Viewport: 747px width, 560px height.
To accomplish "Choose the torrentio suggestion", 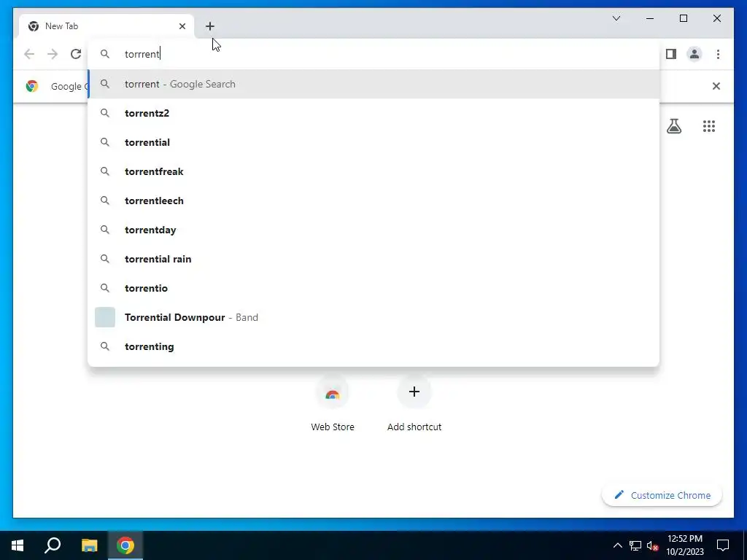I will 373,288.
